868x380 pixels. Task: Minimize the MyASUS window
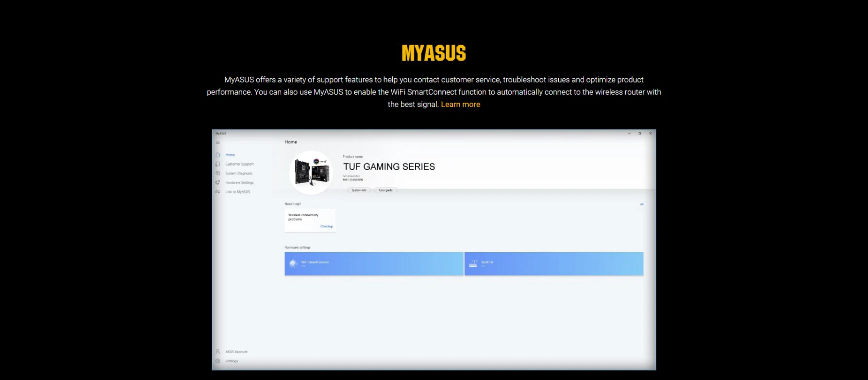pyautogui.click(x=629, y=134)
